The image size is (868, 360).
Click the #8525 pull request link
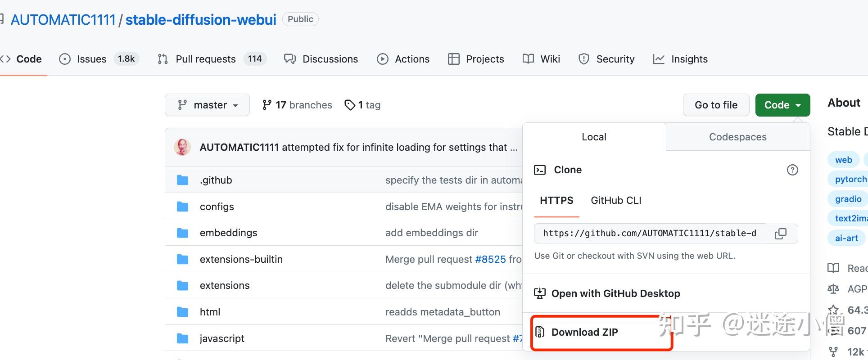pos(491,259)
